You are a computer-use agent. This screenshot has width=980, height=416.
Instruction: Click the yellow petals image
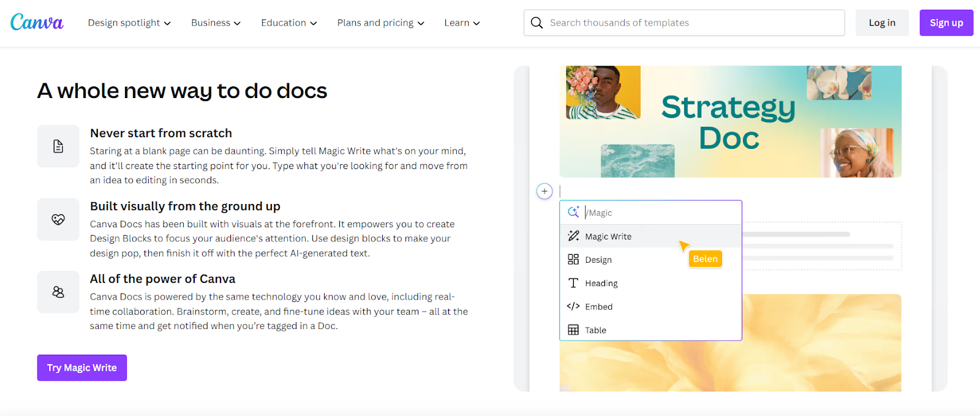coord(730,342)
